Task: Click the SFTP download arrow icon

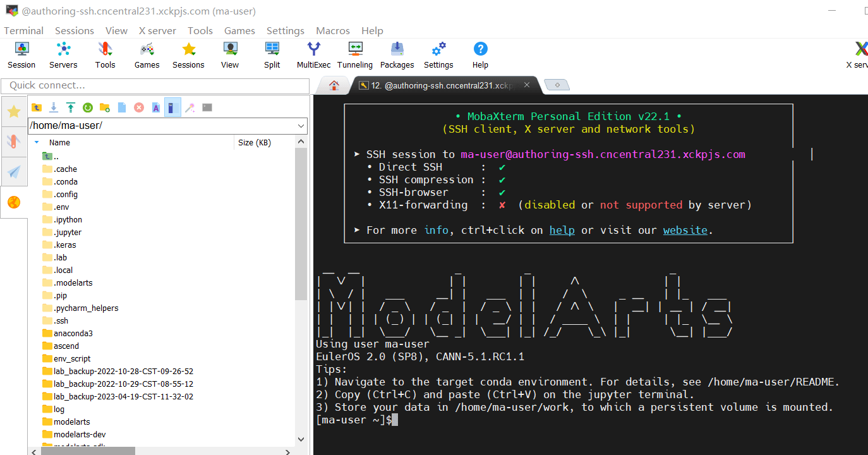Action: pos(54,107)
